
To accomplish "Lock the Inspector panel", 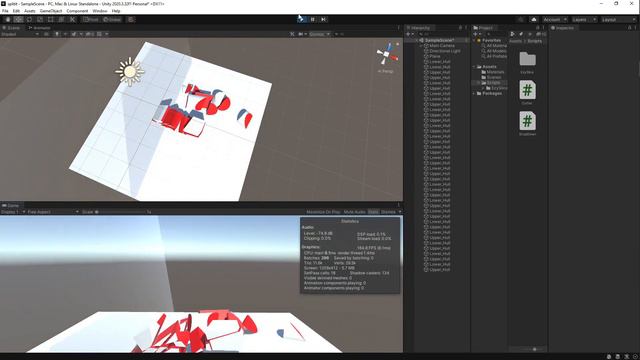I will coord(629,28).
